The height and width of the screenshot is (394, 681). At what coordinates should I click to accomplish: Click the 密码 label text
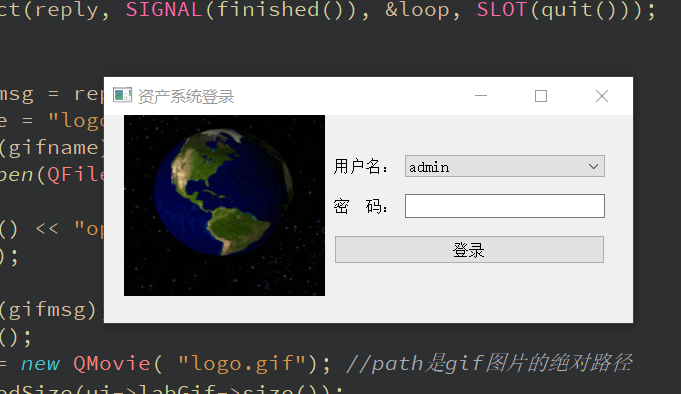pos(360,206)
